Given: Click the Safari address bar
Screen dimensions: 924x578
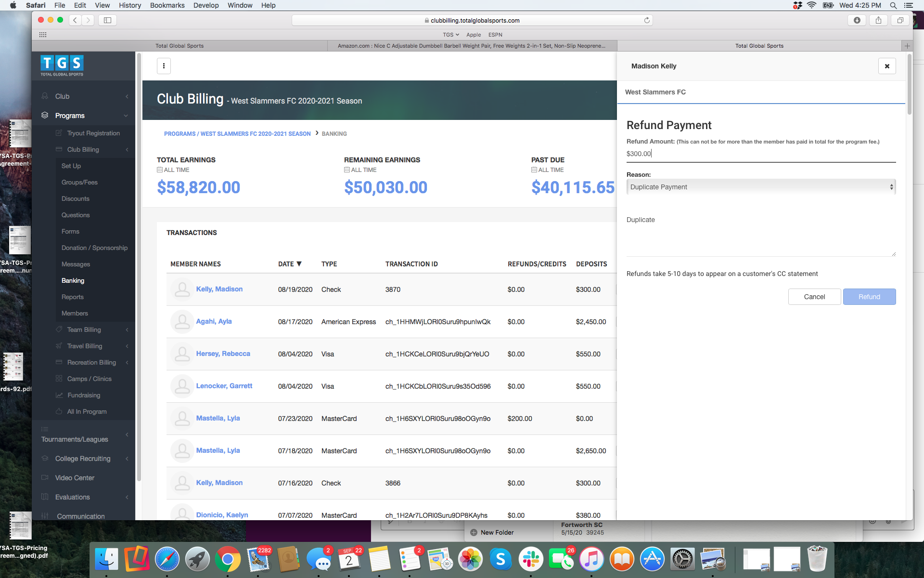Looking at the screenshot, I should click(x=472, y=20).
